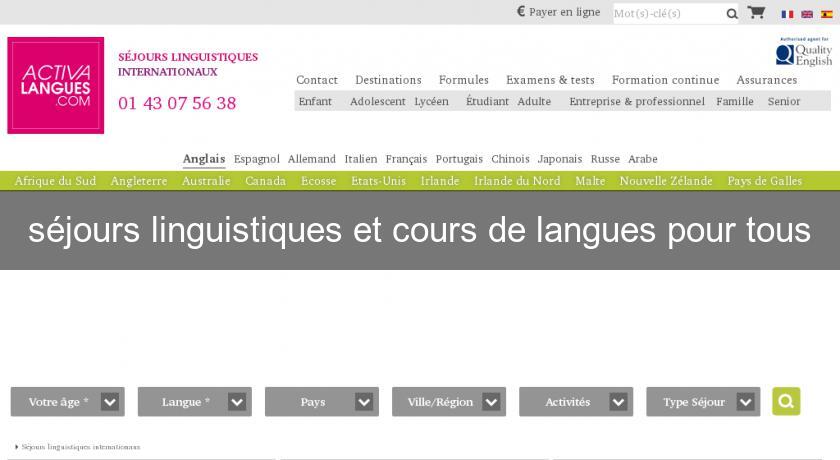This screenshot has height=460, width=840.
Task: Select the Adolescent category
Action: click(377, 101)
